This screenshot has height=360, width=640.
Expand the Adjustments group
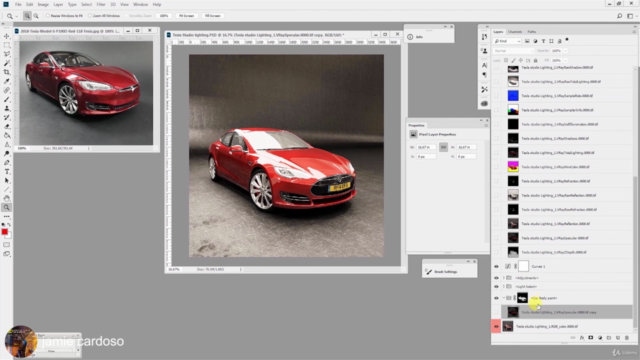pos(504,278)
